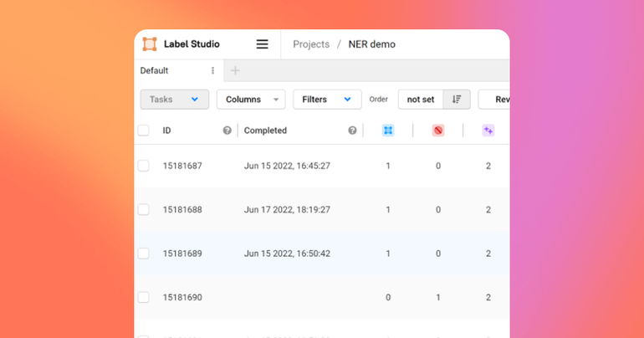Click date Jun 17 2022, 18:19:27
Viewport: 644px width, 338px height.
(287, 210)
